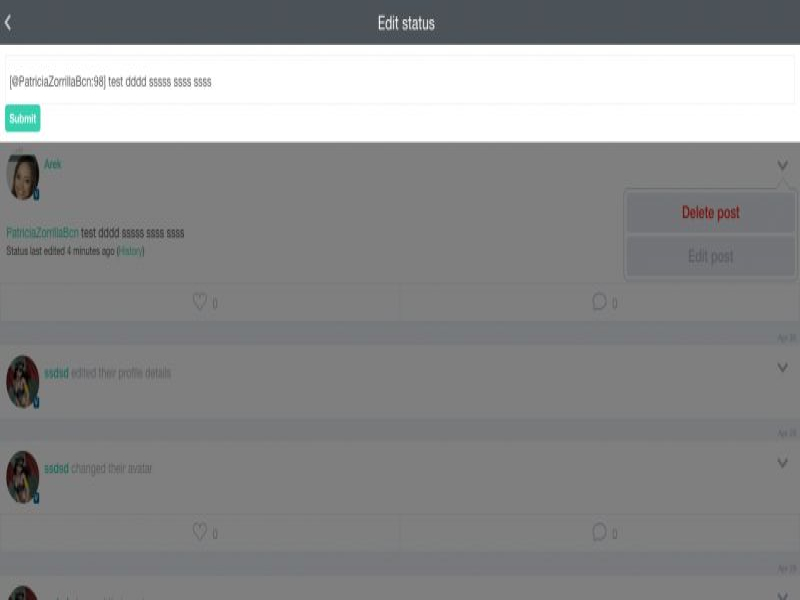Viewport: 800px width, 600px height.
Task: Edit the status text input field
Action: [x=399, y=81]
